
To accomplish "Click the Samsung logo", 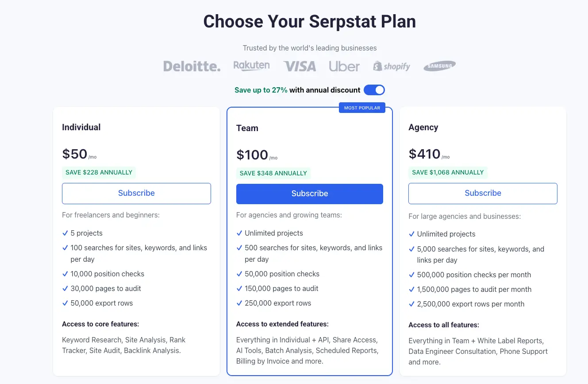I will point(439,66).
